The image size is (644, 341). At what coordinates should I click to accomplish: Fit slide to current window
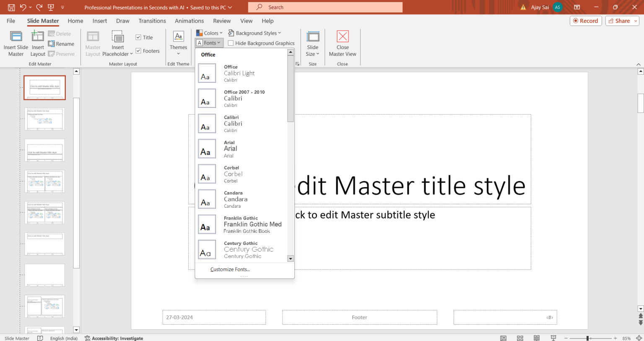click(639, 338)
